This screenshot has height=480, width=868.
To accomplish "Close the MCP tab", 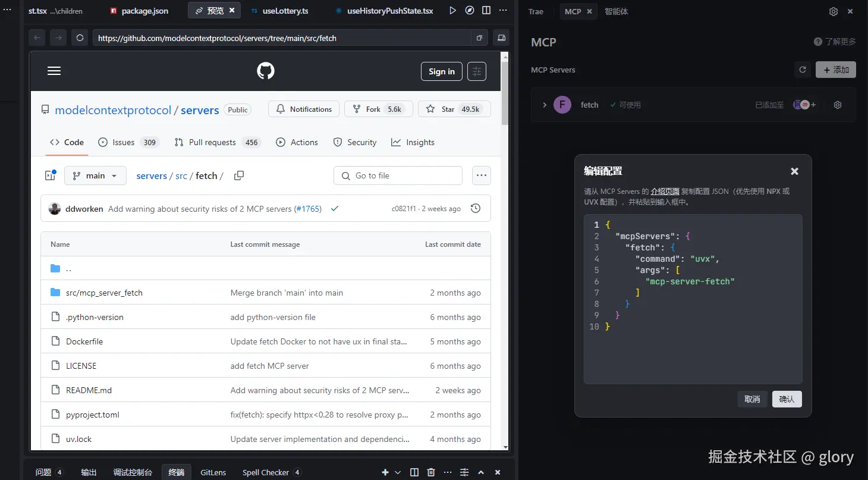I will click(589, 11).
